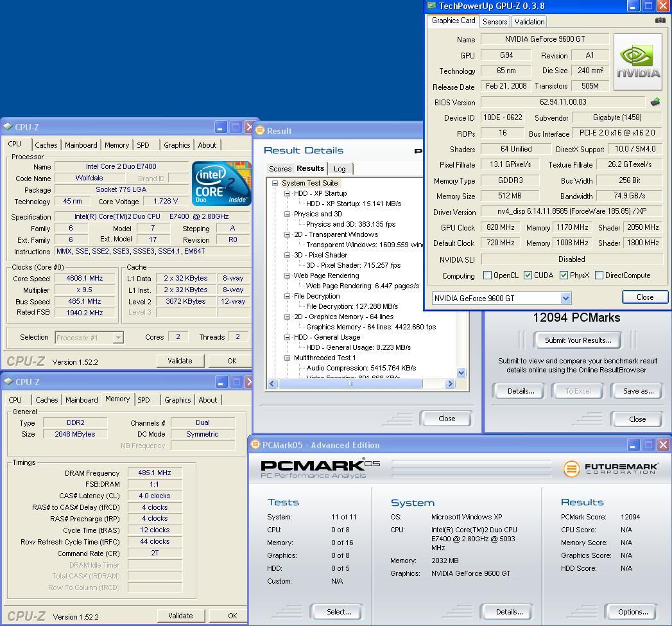This screenshot has height=626, width=672.
Task: Click Submit Your Results button
Action: [x=578, y=340]
